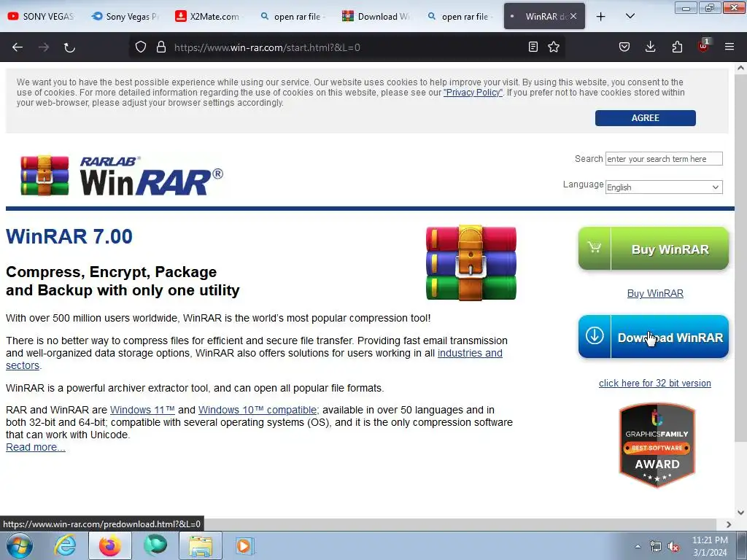Click the network tray icon
747x560 pixels.
[656, 547]
